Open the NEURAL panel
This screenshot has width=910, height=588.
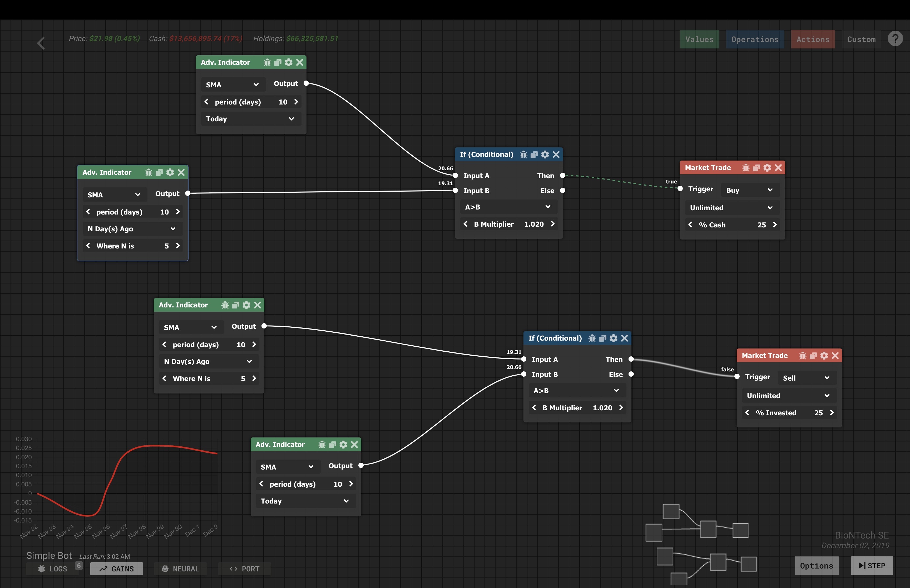180,569
